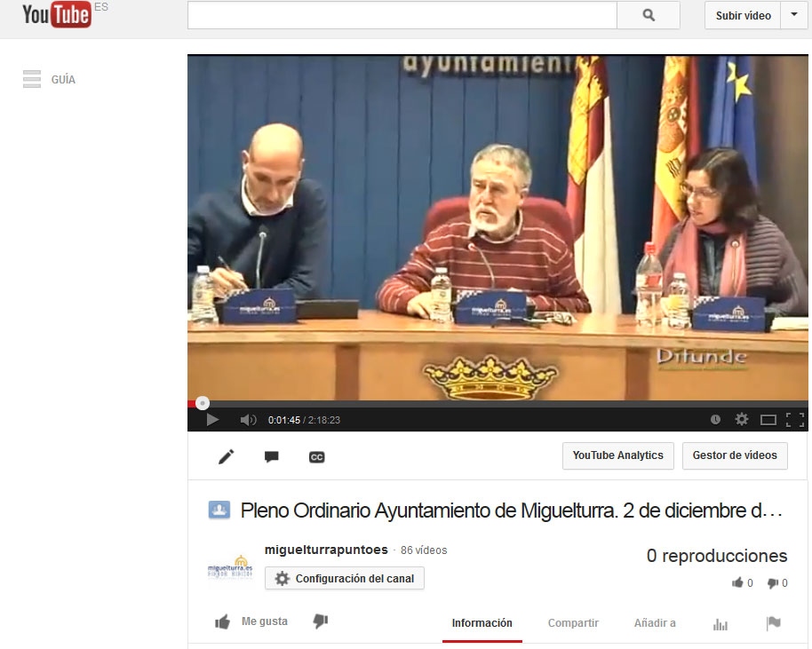Screen dimensions: 812x649
Task: Click the search magnifier button
Action: (649, 15)
